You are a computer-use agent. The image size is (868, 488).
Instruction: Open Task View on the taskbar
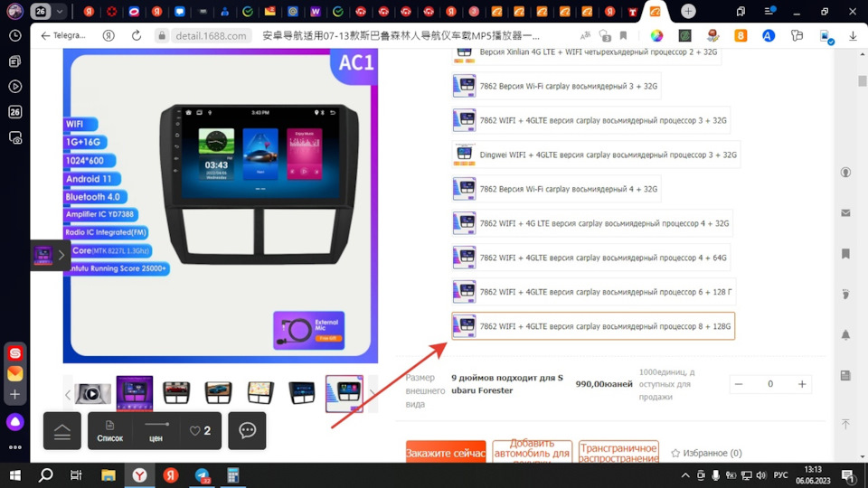pos(76,475)
